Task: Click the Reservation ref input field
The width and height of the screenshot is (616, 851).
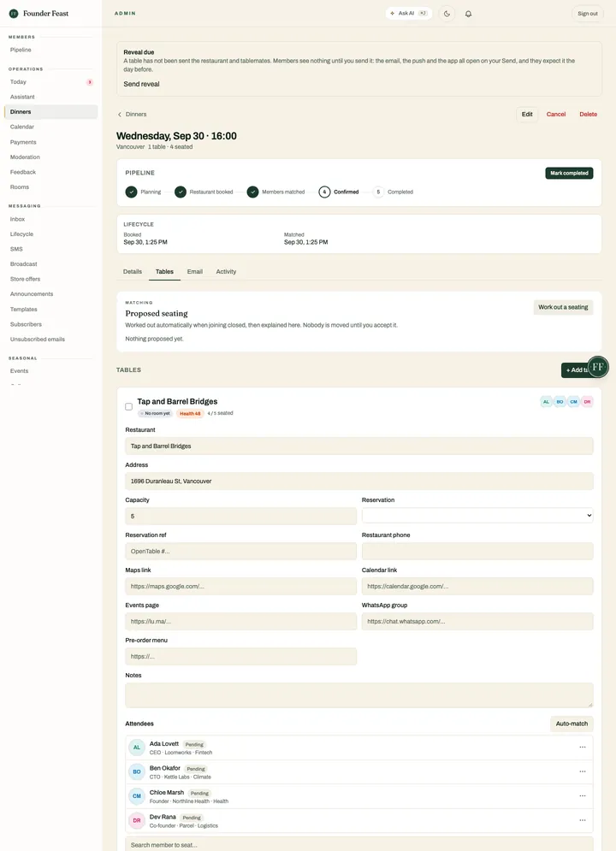Action: (x=241, y=552)
